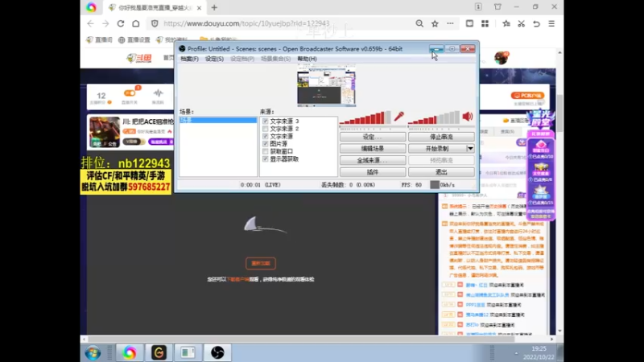The height and width of the screenshot is (362, 644).
Task: Open the 帮助(H) menu in OBS
Action: point(307,59)
